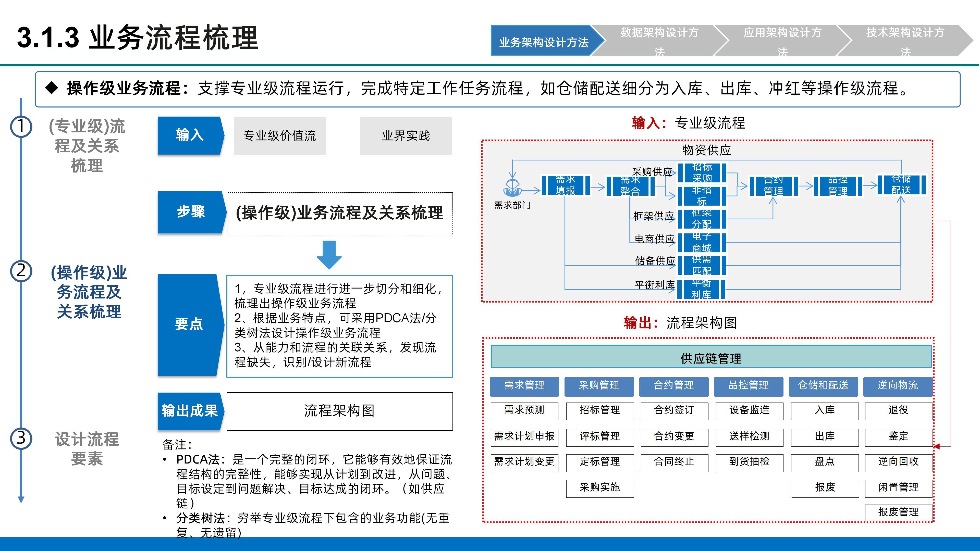This screenshot has height=551, width=980.
Task: Click the 出库 cell
Action: [825, 437]
